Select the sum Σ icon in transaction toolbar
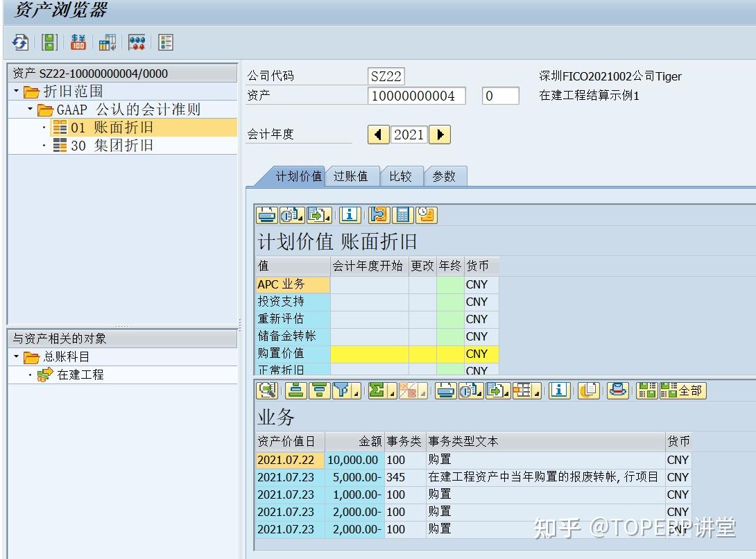Screen dimensions: 756x559 (377, 390)
